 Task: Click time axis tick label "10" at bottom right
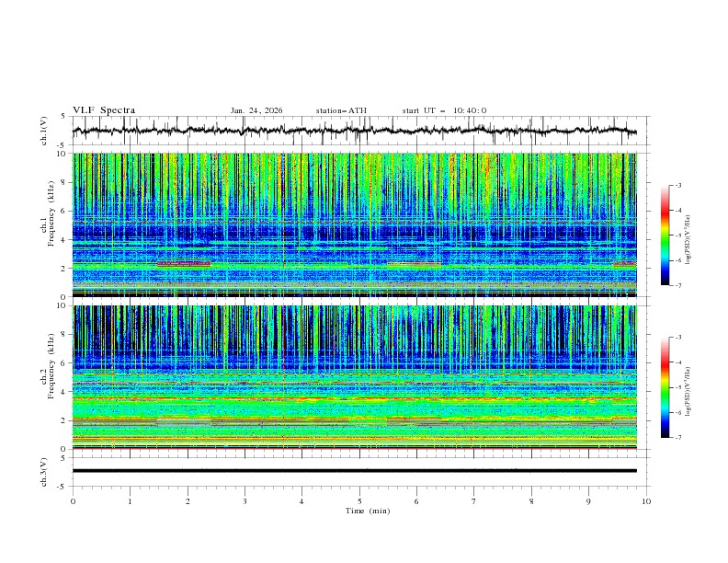tap(646, 501)
